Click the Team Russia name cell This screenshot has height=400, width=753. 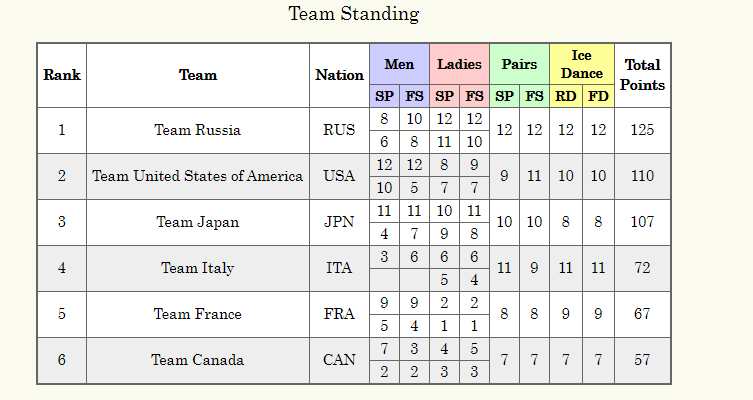(x=198, y=130)
